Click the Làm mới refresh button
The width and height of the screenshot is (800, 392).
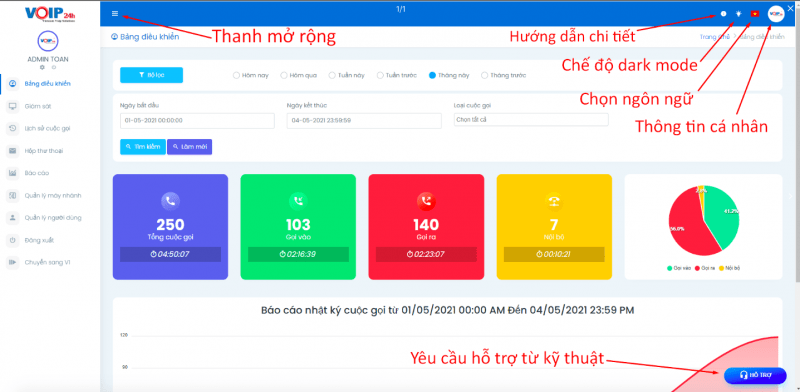(190, 146)
